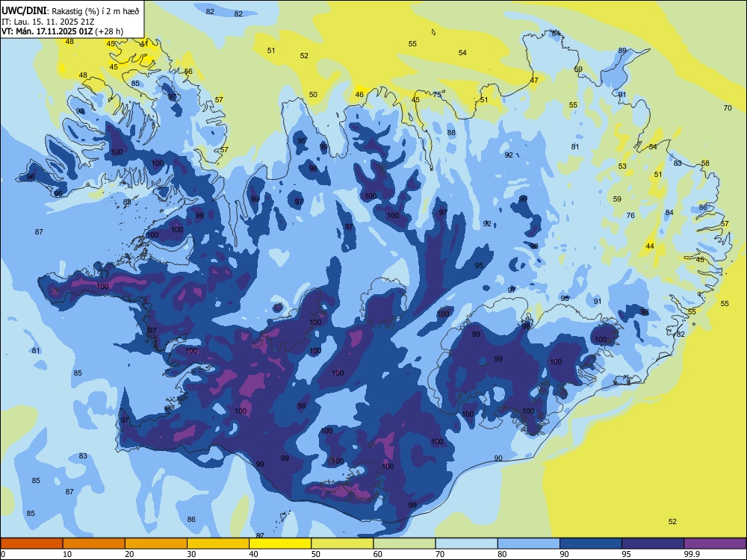Click the map value '58' on the east coast
The width and height of the screenshot is (747, 560).
pos(705,163)
